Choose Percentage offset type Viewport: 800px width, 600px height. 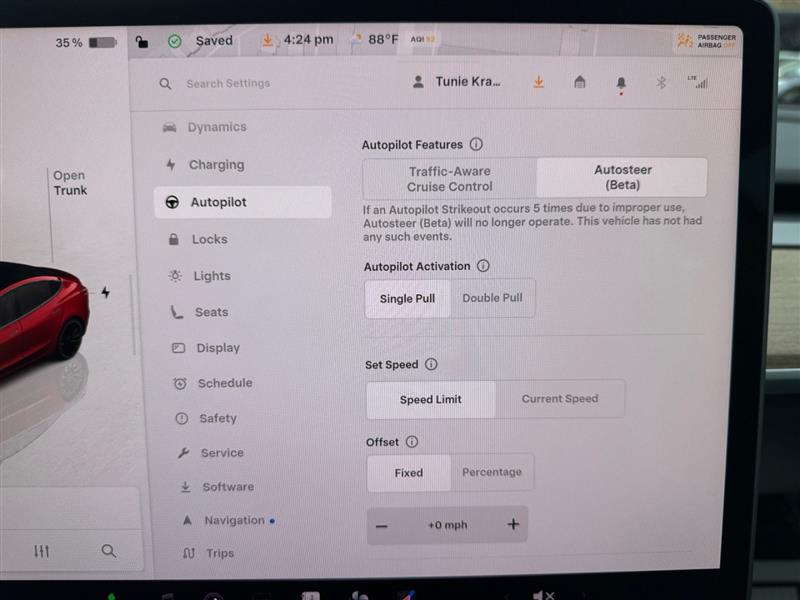point(491,472)
